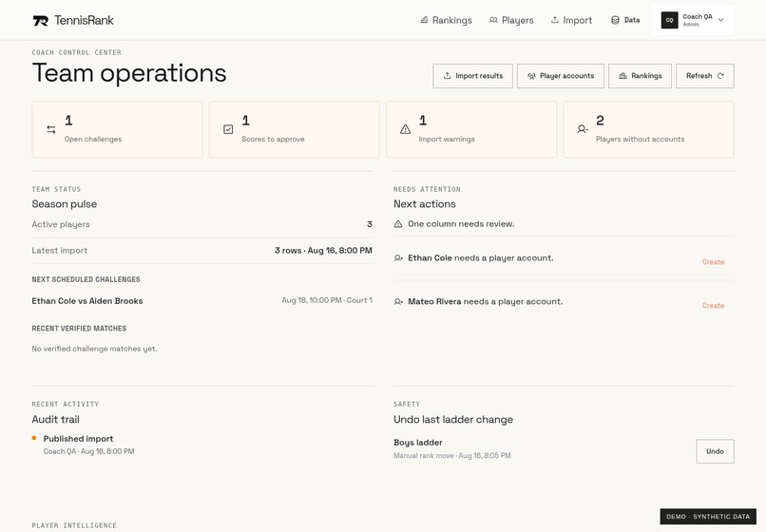Click Create link for Mateo Rivera
766x532 pixels.
713,305
